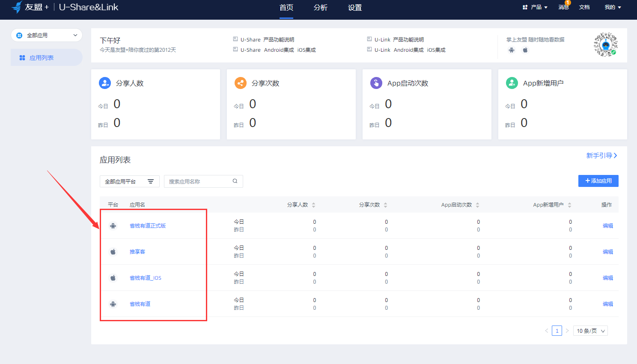
Task: Click the Android icon under 掌上友盟
Action: [x=512, y=50]
